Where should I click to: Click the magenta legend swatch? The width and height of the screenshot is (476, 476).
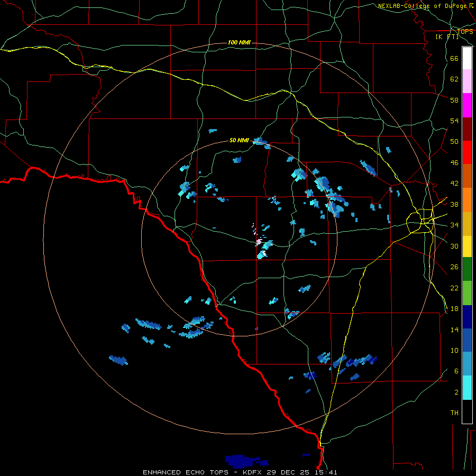pos(467,105)
